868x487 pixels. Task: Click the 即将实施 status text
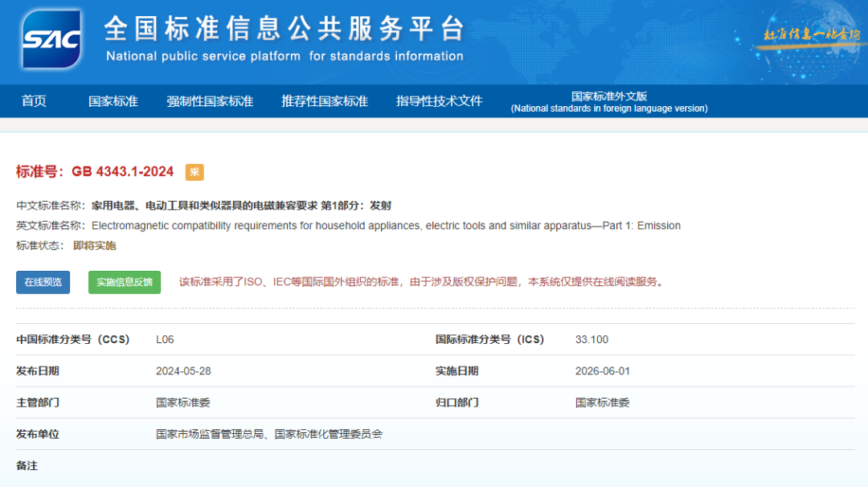[95, 246]
